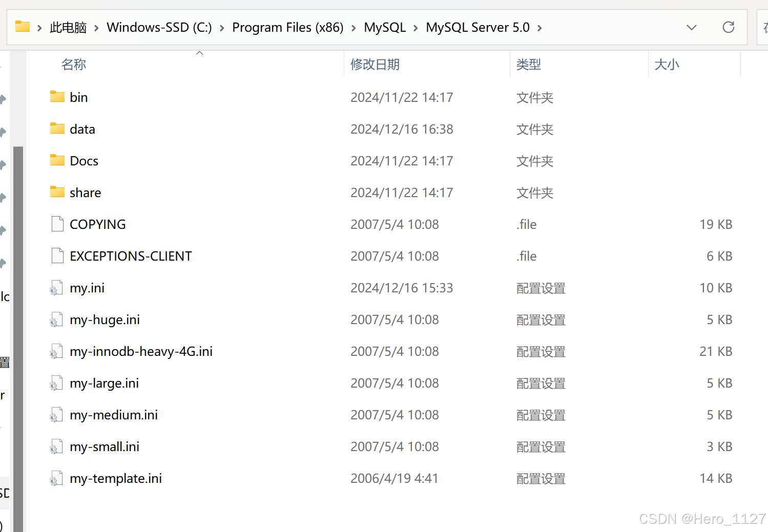Click the my-small.ini config file icon
Image resolution: width=768 pixels, height=532 pixels.
[x=56, y=446]
